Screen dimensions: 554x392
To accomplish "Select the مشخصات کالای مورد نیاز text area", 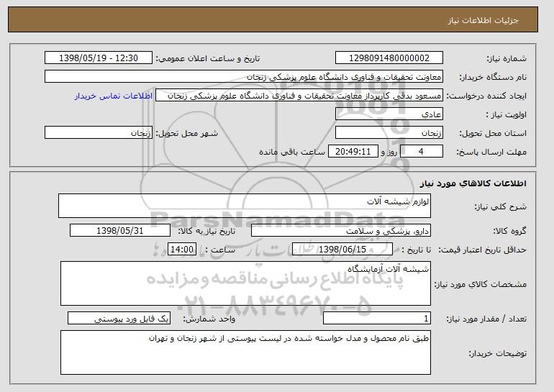I will [x=245, y=283].
